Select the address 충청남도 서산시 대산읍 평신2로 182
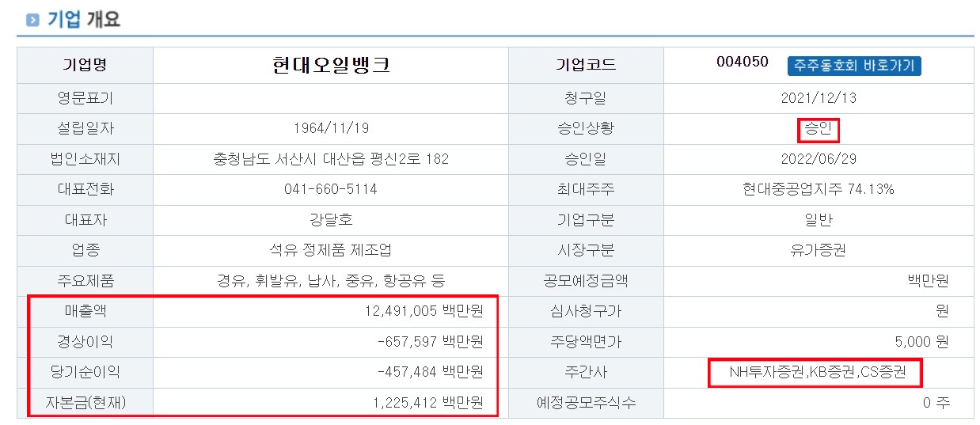This screenshot has height=425, width=980. click(x=331, y=159)
